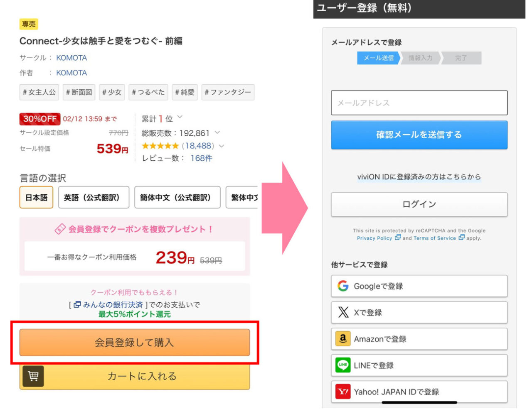Click the 会員登録して購入 button
532x409 pixels.
coord(135,343)
